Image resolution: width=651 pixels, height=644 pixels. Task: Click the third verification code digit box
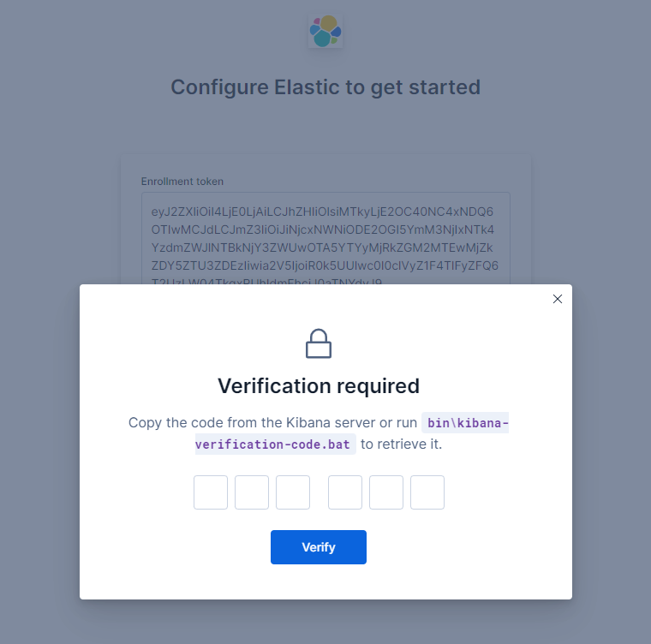coord(293,492)
